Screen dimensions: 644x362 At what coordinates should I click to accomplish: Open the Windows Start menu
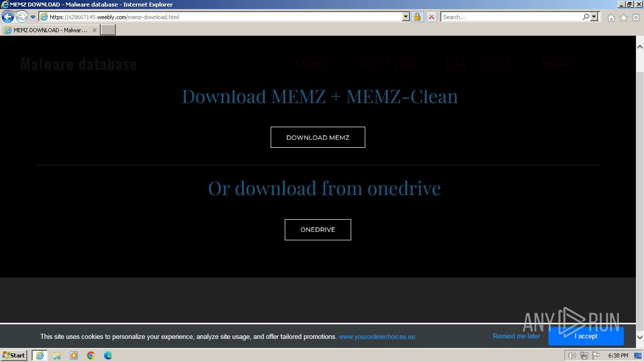(x=14, y=355)
